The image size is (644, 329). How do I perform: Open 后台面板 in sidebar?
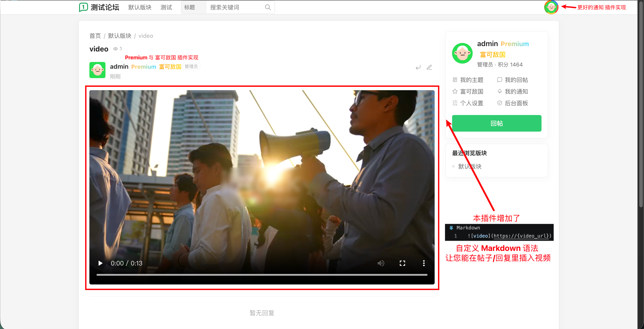coord(512,103)
